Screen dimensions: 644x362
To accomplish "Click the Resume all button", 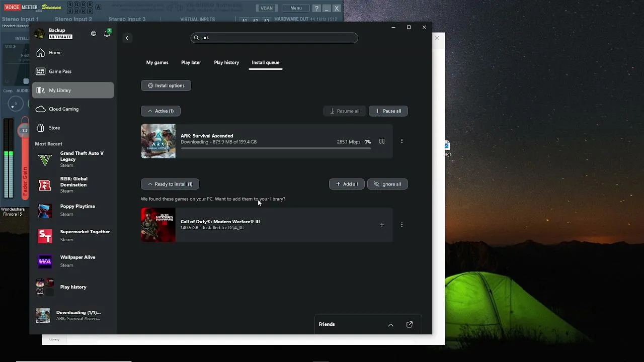I will [x=345, y=111].
